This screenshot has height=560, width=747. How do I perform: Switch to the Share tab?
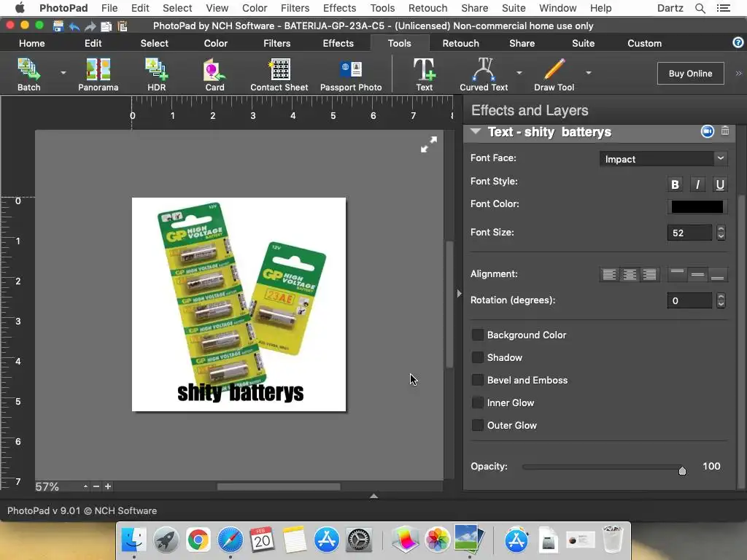pos(522,43)
